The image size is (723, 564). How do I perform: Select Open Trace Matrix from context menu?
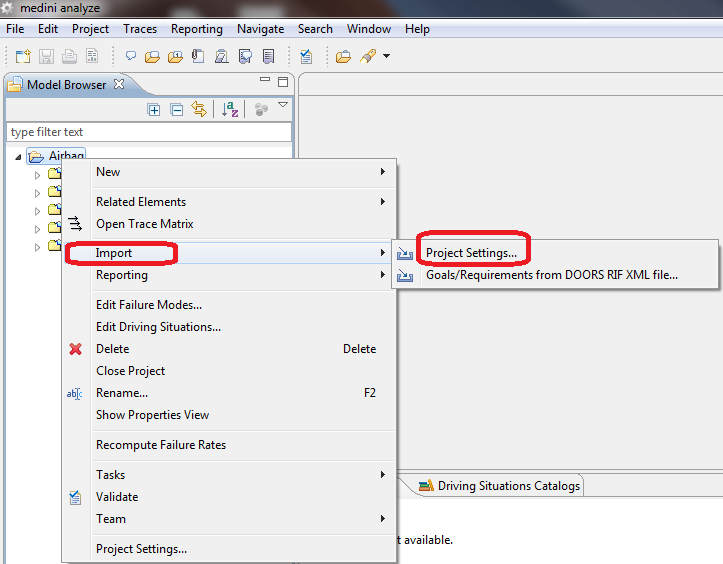tap(144, 224)
